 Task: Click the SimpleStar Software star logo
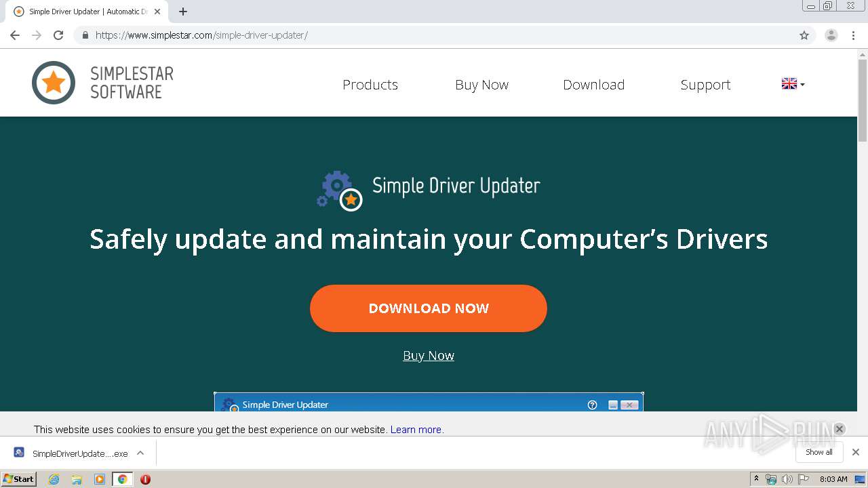coord(54,83)
